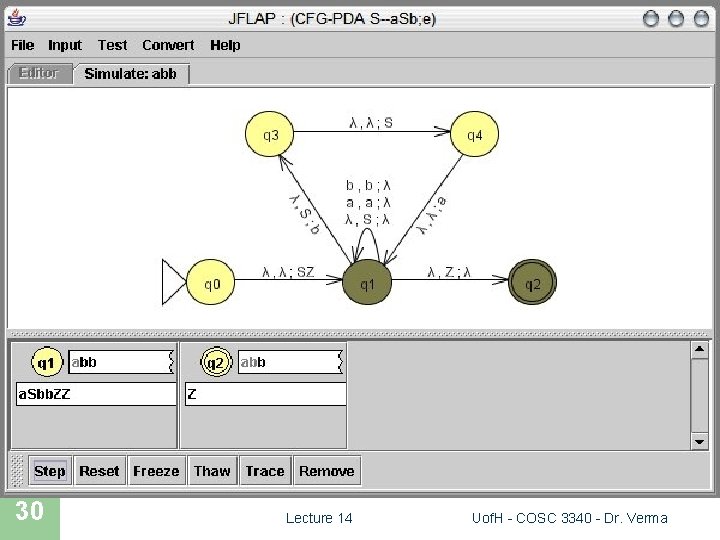Open the Help menu
Image resolution: width=720 pixels, height=540 pixels.
tap(225, 45)
